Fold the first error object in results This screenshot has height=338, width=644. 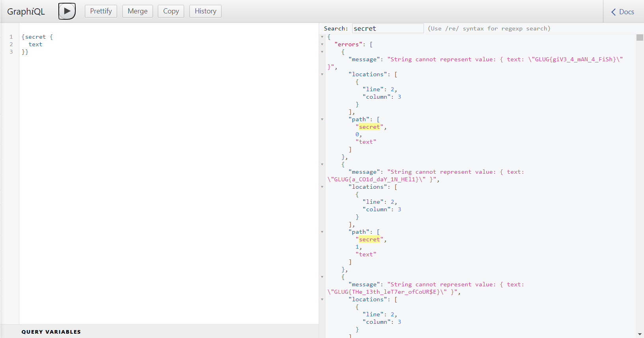click(x=322, y=52)
